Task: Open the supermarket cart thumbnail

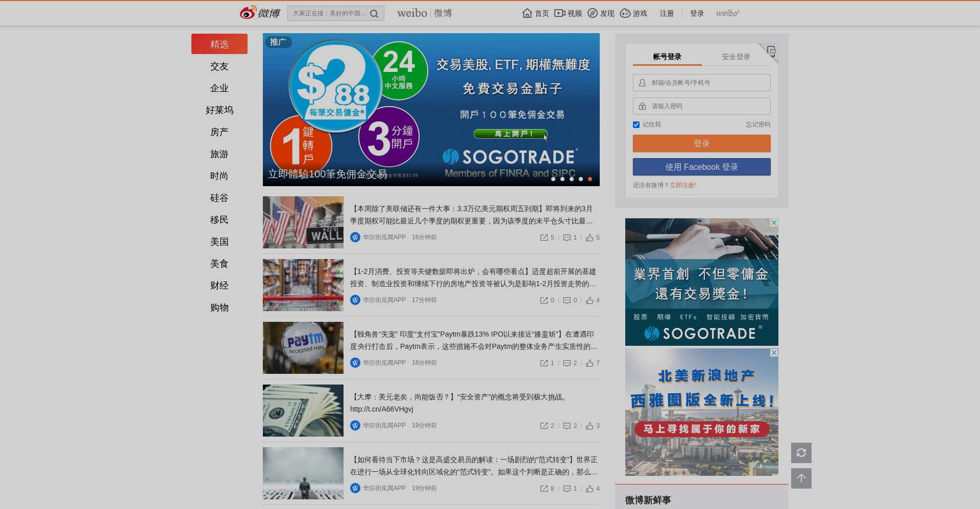Action: click(303, 285)
